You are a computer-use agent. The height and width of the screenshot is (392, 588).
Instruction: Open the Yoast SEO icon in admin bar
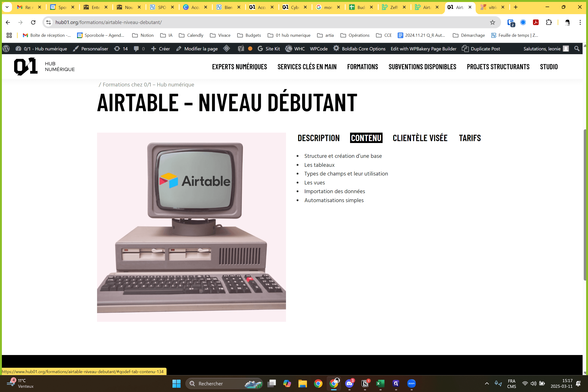pyautogui.click(x=241, y=49)
